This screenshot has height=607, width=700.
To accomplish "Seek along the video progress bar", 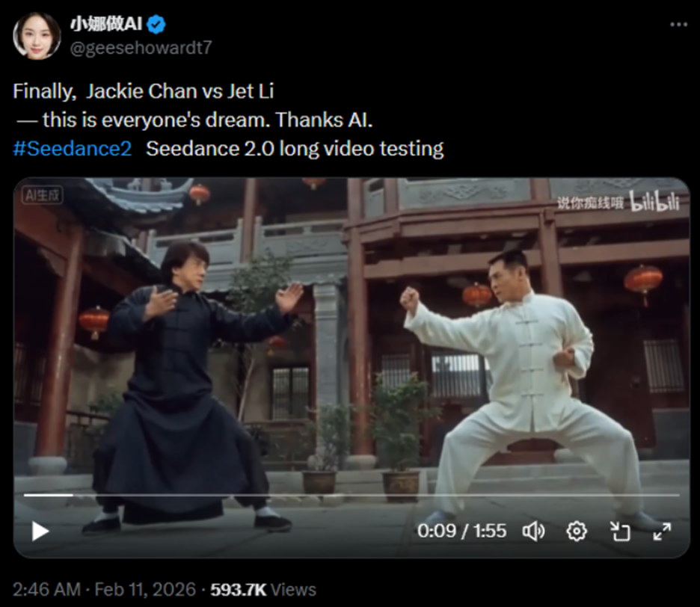I will [351, 495].
